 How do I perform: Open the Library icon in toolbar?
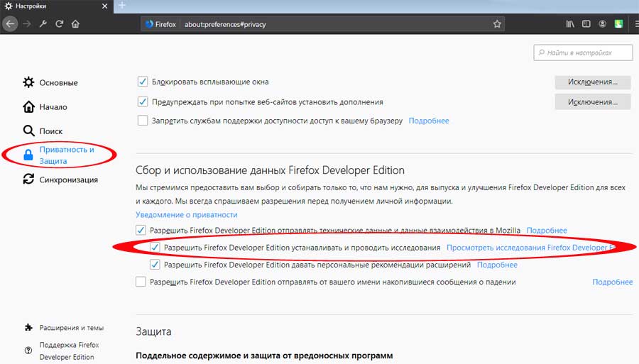click(x=570, y=24)
